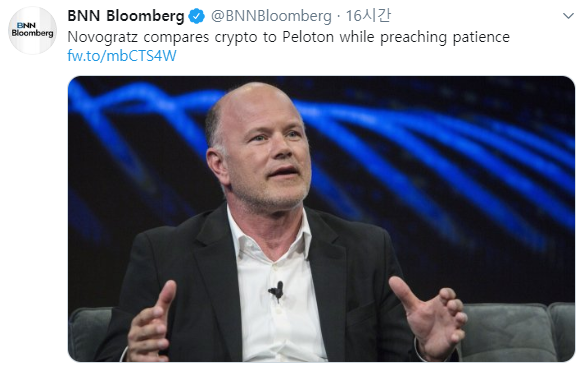Click the lapel microphone in the photo
The width and height of the screenshot is (587, 372).
pos(277,291)
